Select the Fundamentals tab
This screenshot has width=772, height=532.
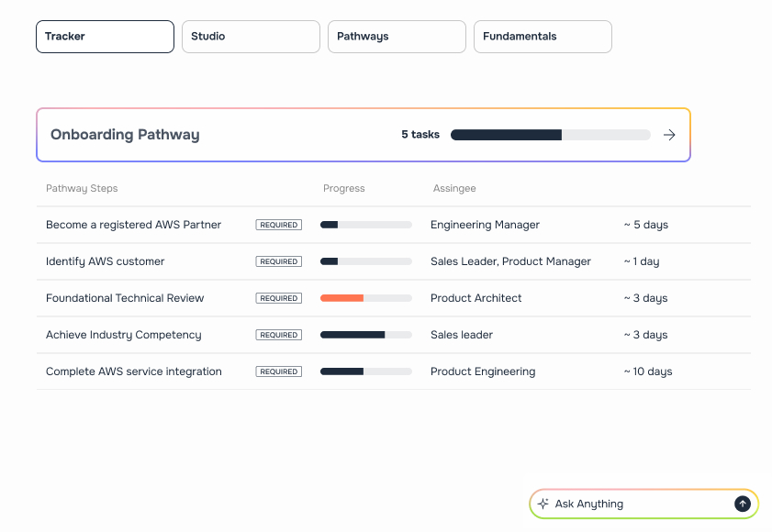pyautogui.click(x=543, y=37)
